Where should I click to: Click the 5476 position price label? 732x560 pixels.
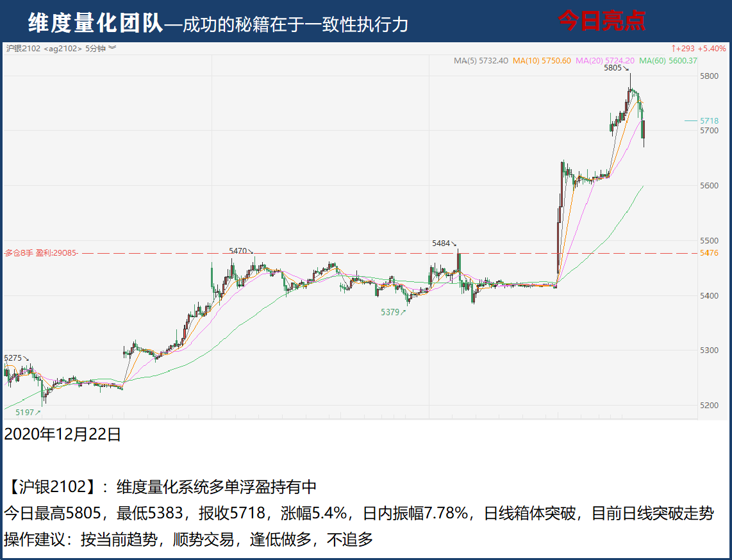pos(708,253)
